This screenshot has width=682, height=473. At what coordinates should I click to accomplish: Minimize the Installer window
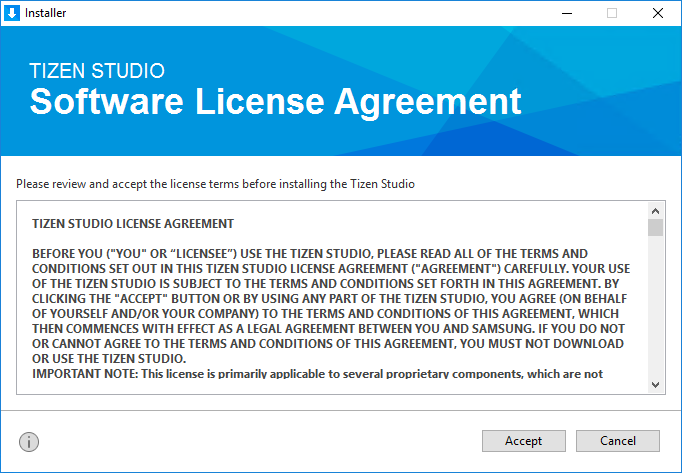[565, 13]
